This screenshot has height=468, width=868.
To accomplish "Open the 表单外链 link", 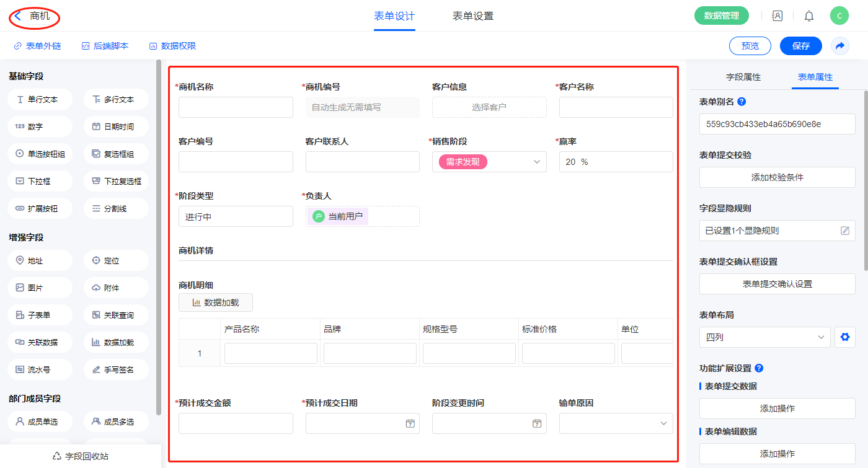I will pos(37,46).
